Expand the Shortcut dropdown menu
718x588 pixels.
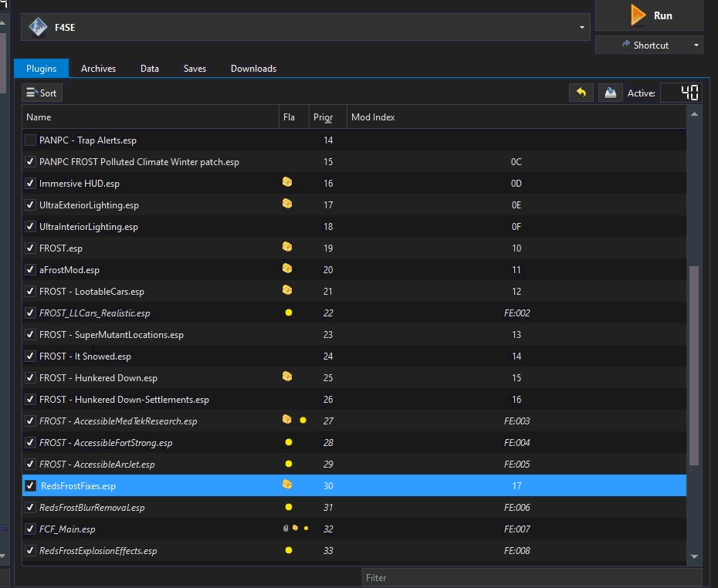(x=696, y=46)
